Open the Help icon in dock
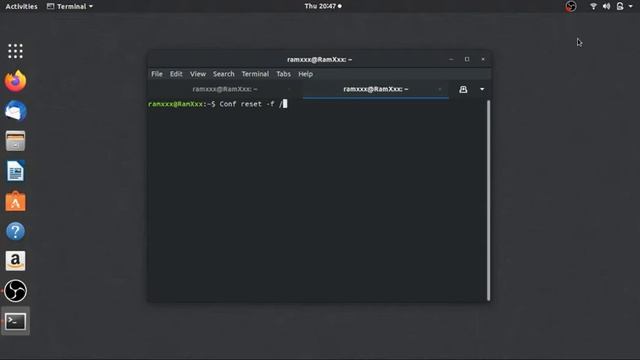Image resolution: width=640 pixels, height=360 pixels. tap(16, 231)
